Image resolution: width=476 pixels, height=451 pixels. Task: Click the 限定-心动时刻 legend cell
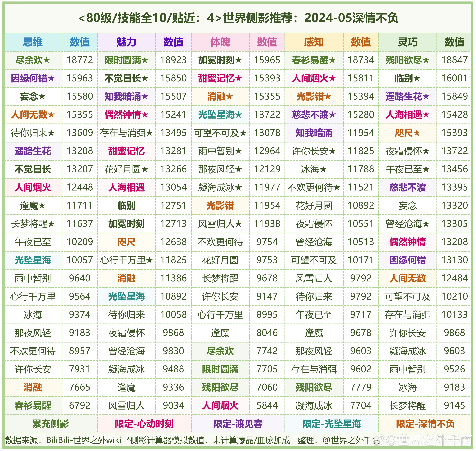point(144,424)
